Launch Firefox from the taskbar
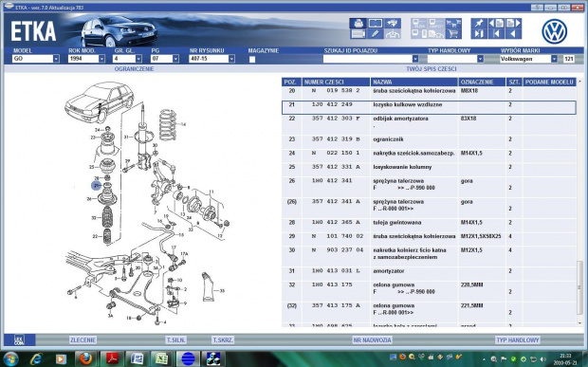The image size is (588, 367). click(x=86, y=358)
